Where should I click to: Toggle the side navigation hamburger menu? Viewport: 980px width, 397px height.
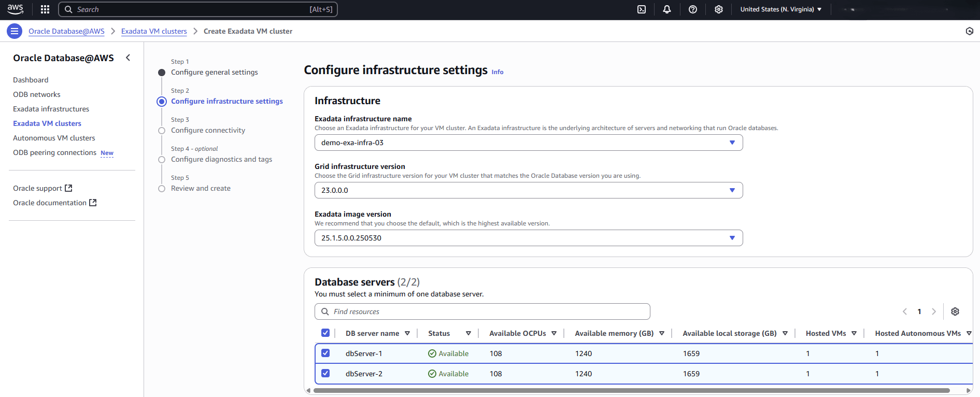coord(15,31)
